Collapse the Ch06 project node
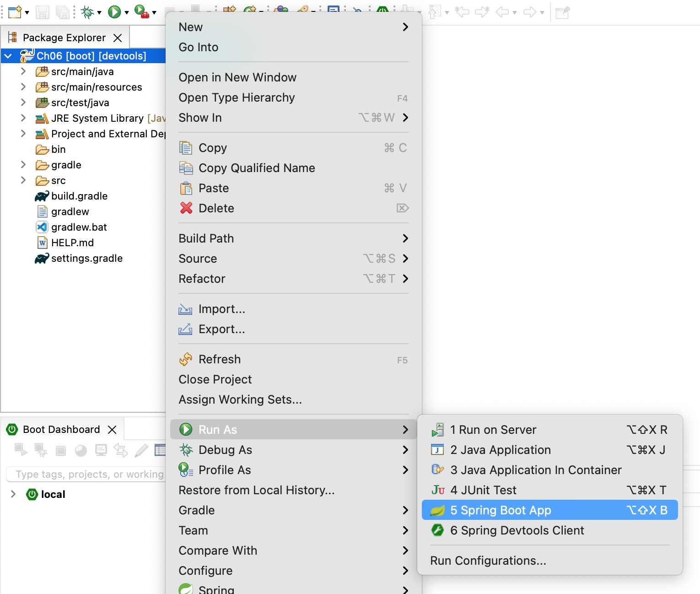This screenshot has width=700, height=594. [8, 56]
